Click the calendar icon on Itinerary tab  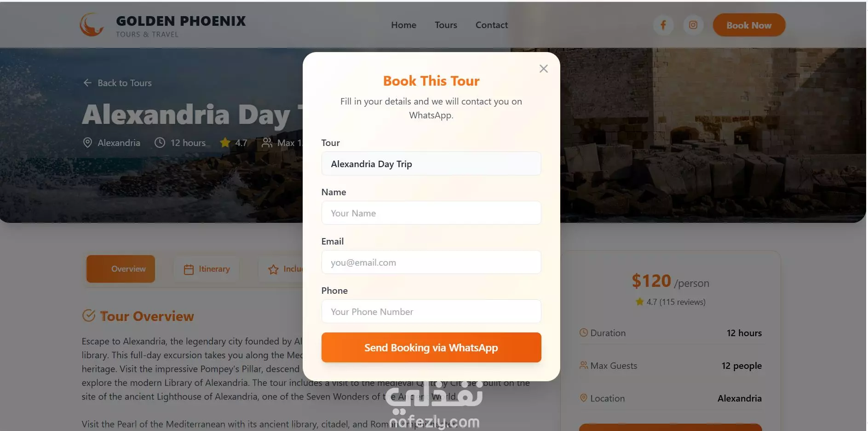point(189,269)
